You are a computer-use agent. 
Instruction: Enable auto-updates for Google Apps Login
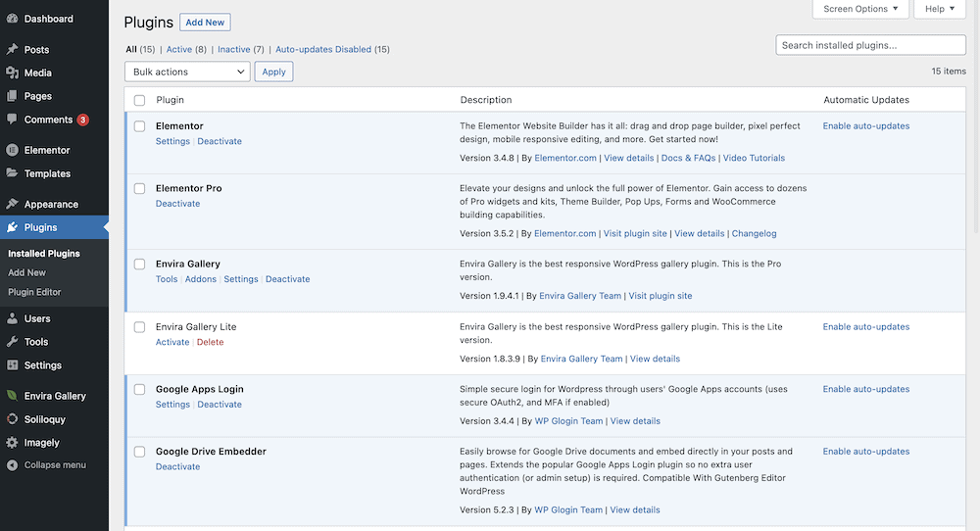point(866,389)
